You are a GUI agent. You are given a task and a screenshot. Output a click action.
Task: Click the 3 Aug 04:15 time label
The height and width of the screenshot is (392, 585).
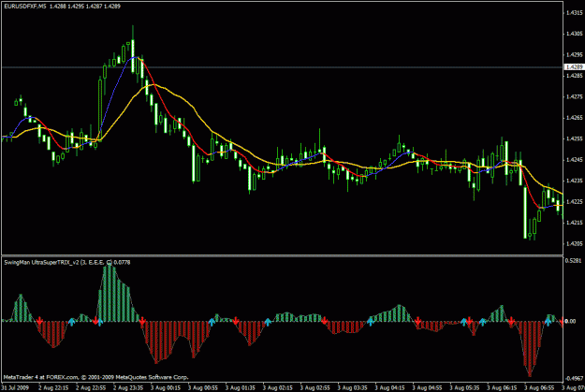click(x=389, y=388)
